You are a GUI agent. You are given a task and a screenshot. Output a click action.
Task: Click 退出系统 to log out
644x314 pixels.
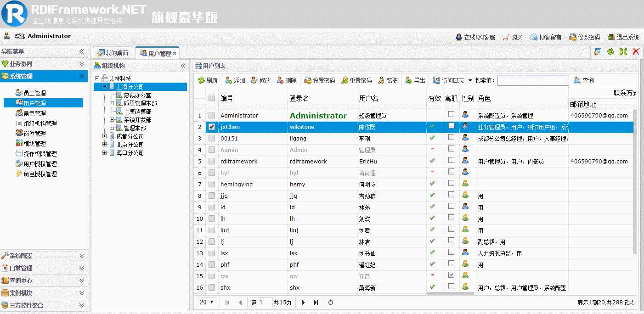623,37
